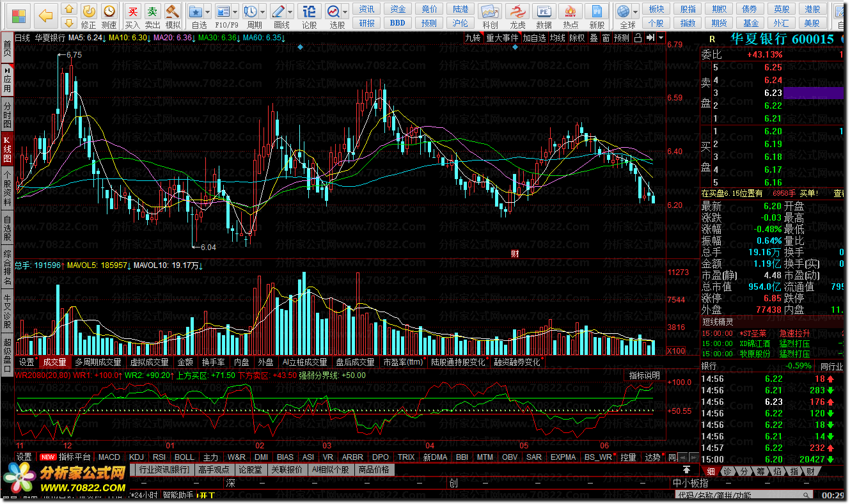Screen dimensions: 850x504
Task: Toggle 预测 forecast on chart toolbar
Action: click(622, 38)
